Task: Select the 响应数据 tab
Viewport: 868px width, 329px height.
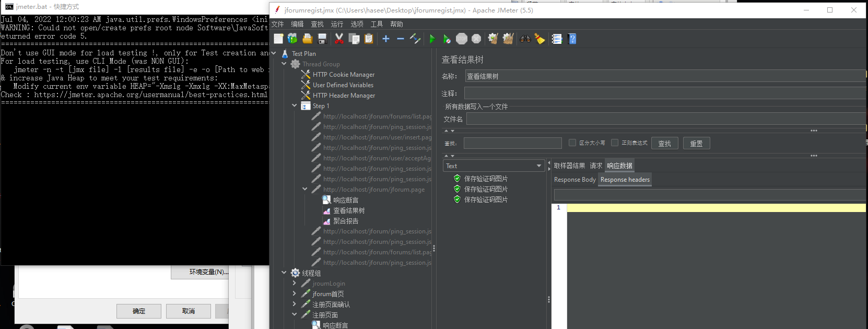Action: pyautogui.click(x=619, y=166)
